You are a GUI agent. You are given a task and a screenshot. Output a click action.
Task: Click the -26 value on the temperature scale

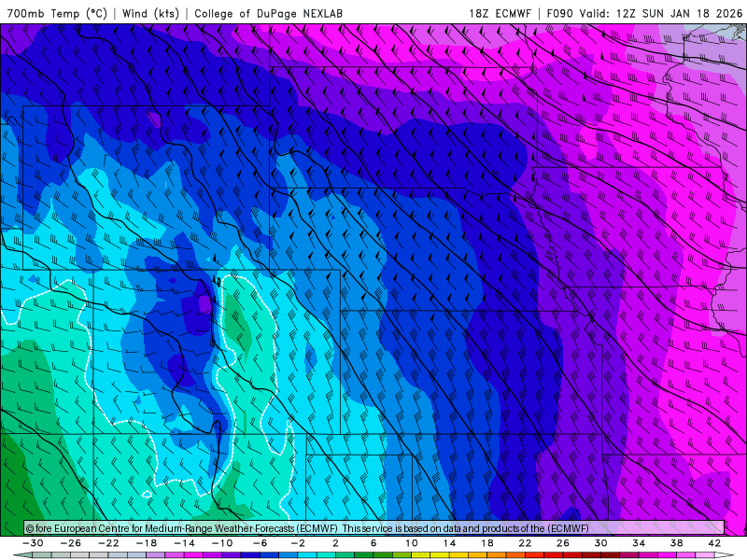[71, 543]
